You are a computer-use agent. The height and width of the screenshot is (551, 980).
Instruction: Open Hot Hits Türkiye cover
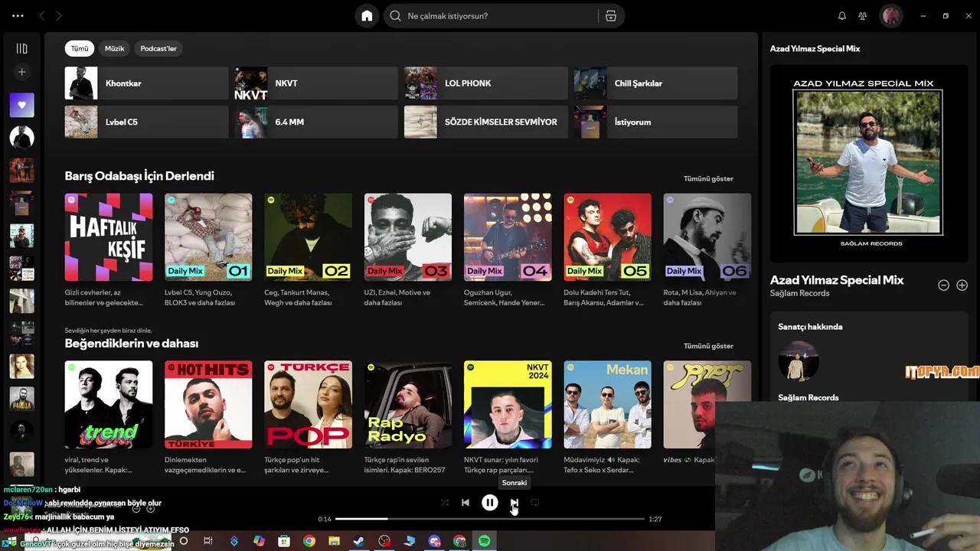(208, 405)
